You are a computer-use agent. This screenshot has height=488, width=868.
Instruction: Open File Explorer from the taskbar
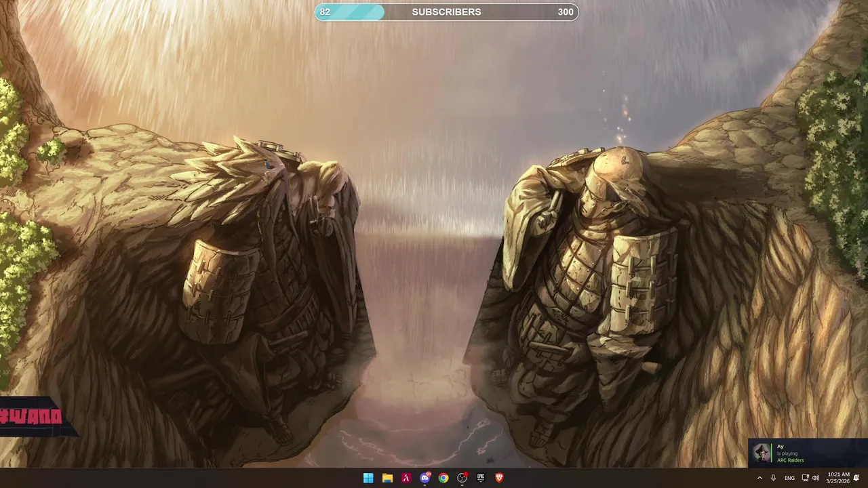click(387, 478)
